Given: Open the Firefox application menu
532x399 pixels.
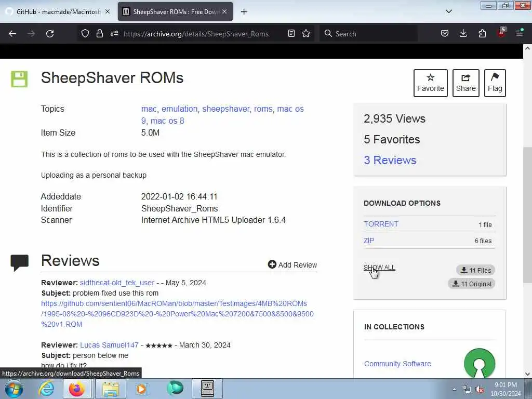Looking at the screenshot, I should (520, 33).
